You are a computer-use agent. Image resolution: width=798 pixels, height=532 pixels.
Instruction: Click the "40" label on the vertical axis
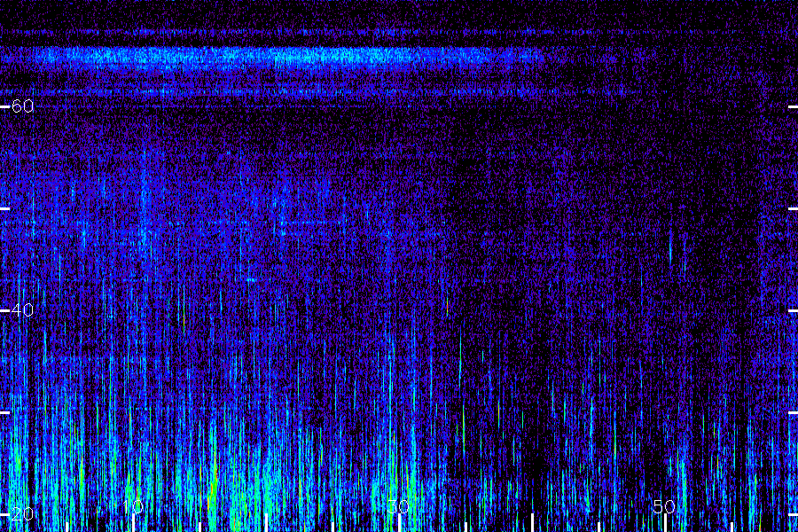point(22,310)
